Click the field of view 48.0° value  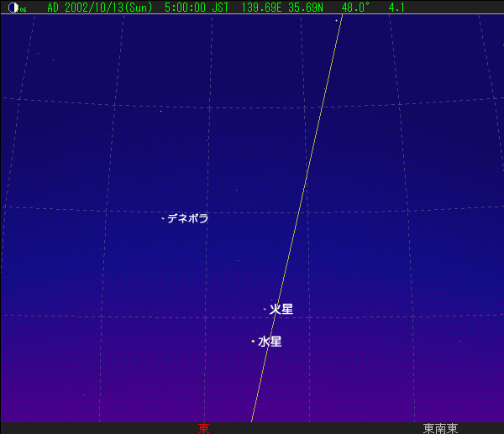pyautogui.click(x=355, y=8)
